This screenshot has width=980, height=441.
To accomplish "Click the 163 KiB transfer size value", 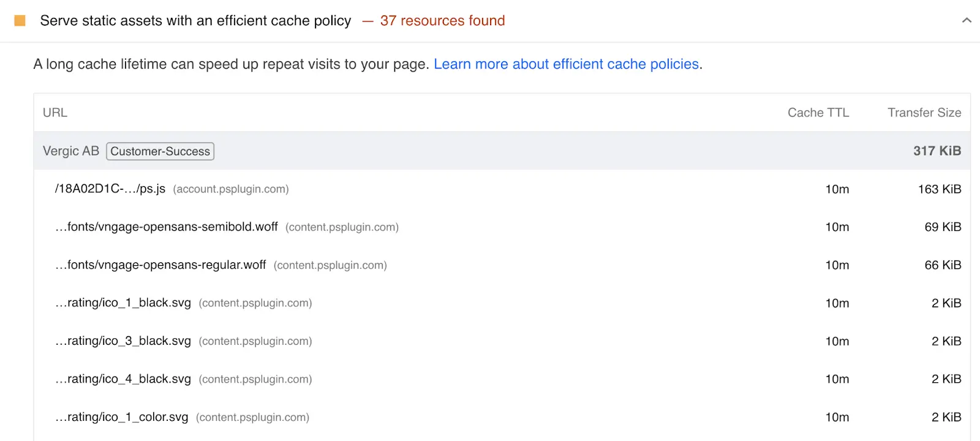I will point(940,189).
